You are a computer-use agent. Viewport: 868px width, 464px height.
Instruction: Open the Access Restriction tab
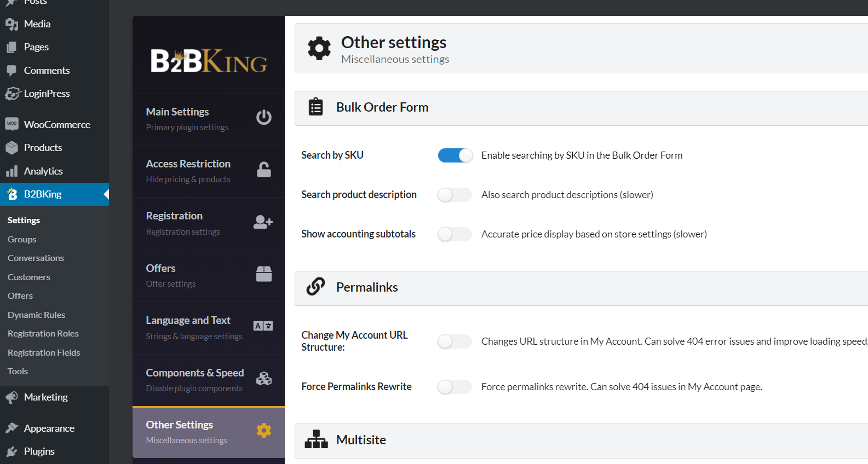pyautogui.click(x=209, y=171)
